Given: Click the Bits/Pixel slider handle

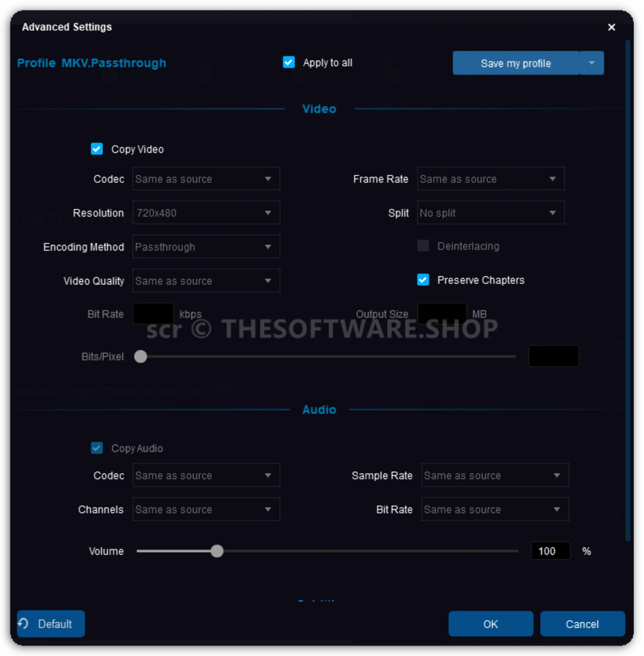Looking at the screenshot, I should (140, 357).
